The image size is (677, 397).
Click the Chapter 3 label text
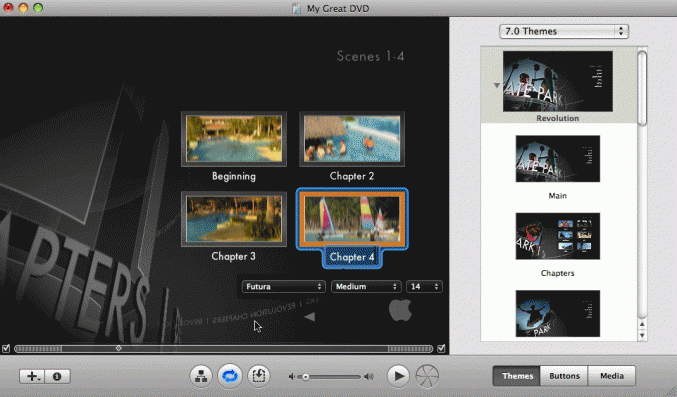[234, 256]
